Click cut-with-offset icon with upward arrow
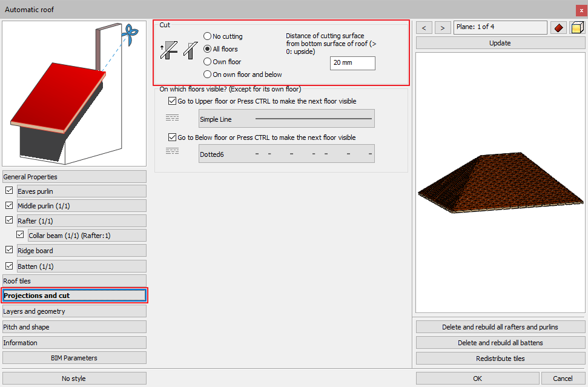The image size is (588, 387). pos(168,50)
